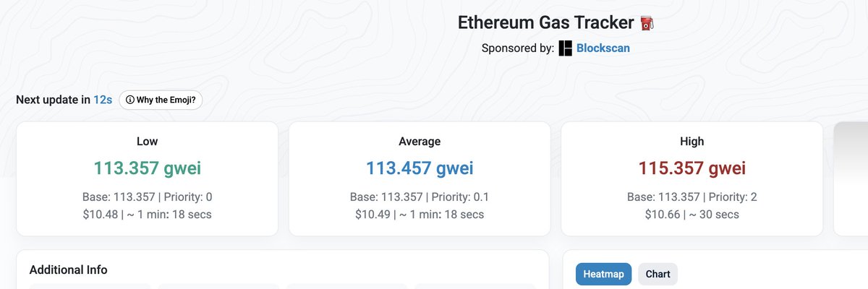Click the Blockscan logo icon
The image size is (868, 289).
(x=565, y=48)
